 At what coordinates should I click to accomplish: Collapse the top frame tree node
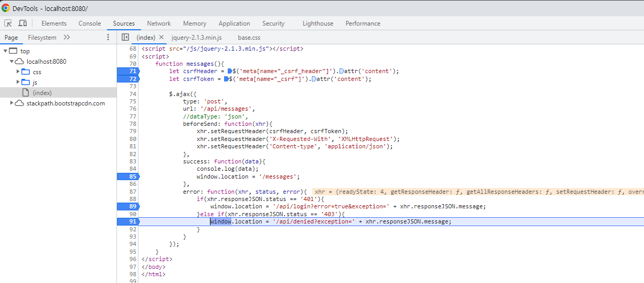click(5, 51)
